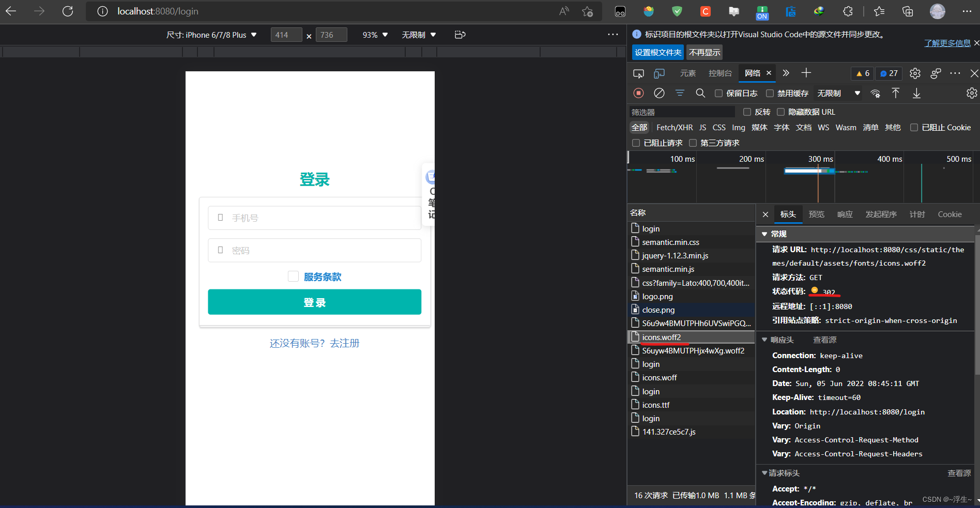This screenshot has height=508, width=980.
Task: Click the green 登录 submit button
Action: click(x=314, y=302)
